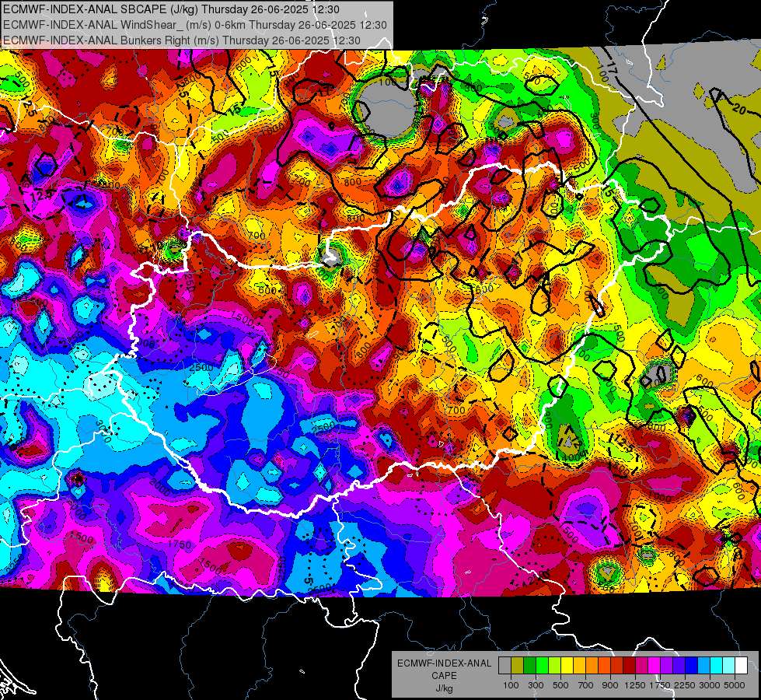Select the dark red swatch left of 1250
Viewport: 761px width, 700px height.
pos(630,665)
